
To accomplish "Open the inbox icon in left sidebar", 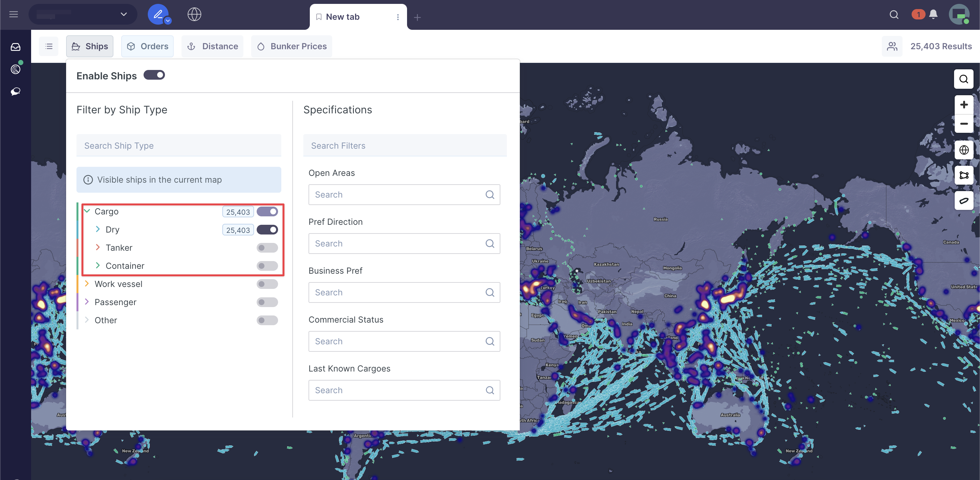I will click(x=16, y=47).
